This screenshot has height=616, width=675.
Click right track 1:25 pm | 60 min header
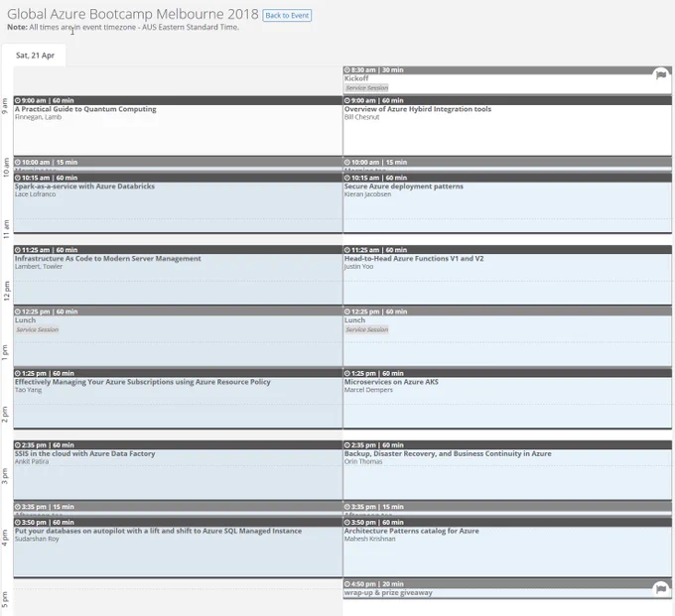click(x=507, y=373)
